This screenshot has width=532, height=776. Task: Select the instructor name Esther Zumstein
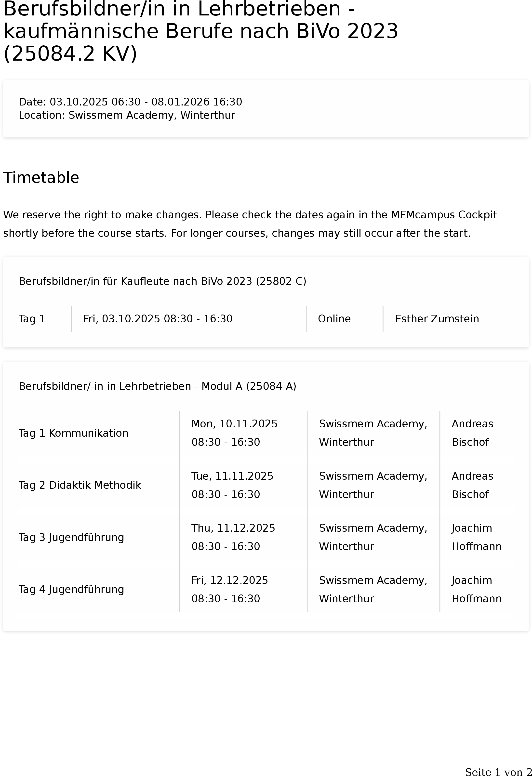point(437,319)
